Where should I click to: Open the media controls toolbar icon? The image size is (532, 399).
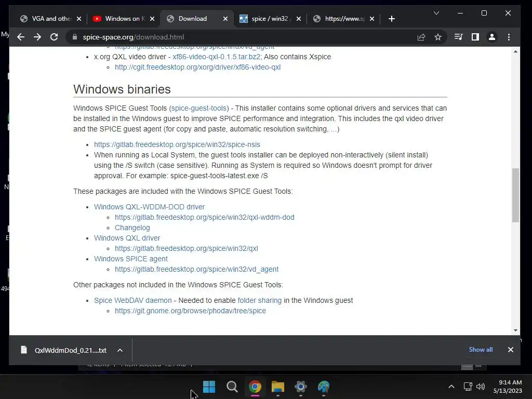[458, 37]
